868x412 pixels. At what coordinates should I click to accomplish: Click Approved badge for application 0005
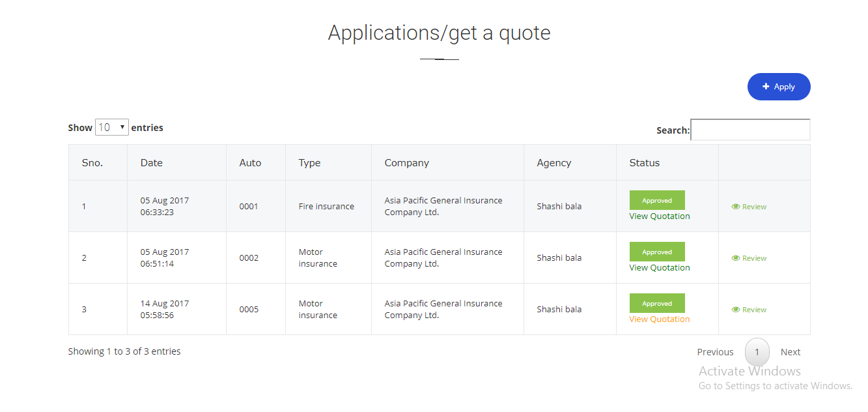657,303
